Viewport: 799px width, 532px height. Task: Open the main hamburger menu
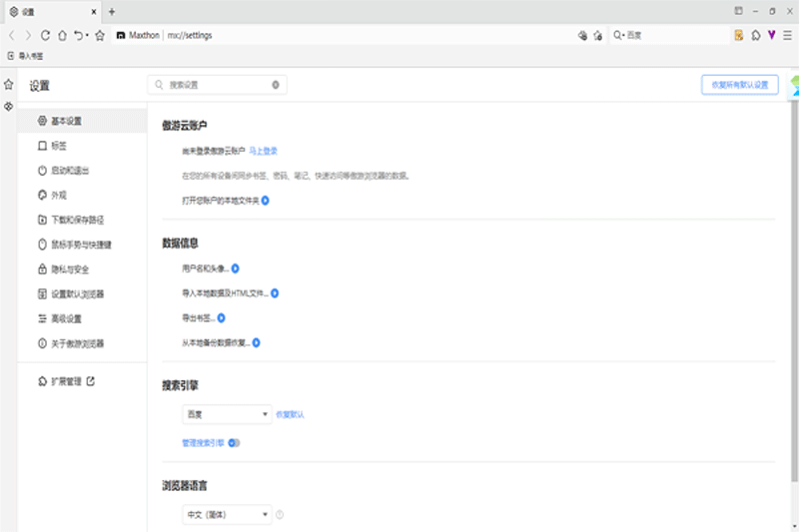coord(787,35)
